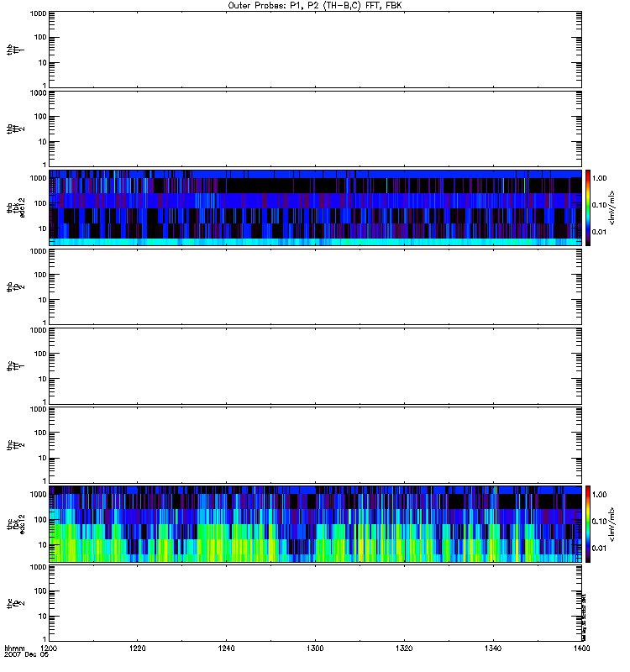Click inside the empty thc fff 1 panel
The height and width of the screenshot is (672, 630).
315,366
